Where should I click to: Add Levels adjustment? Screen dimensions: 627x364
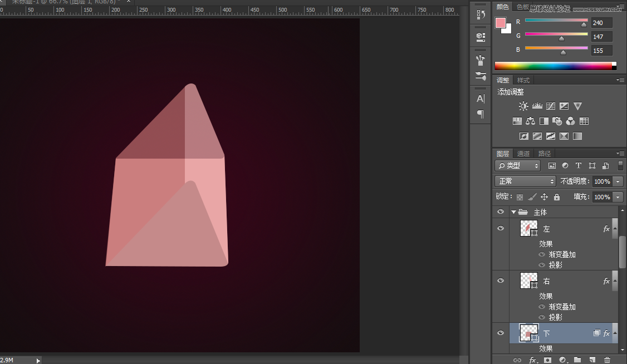[x=537, y=106]
